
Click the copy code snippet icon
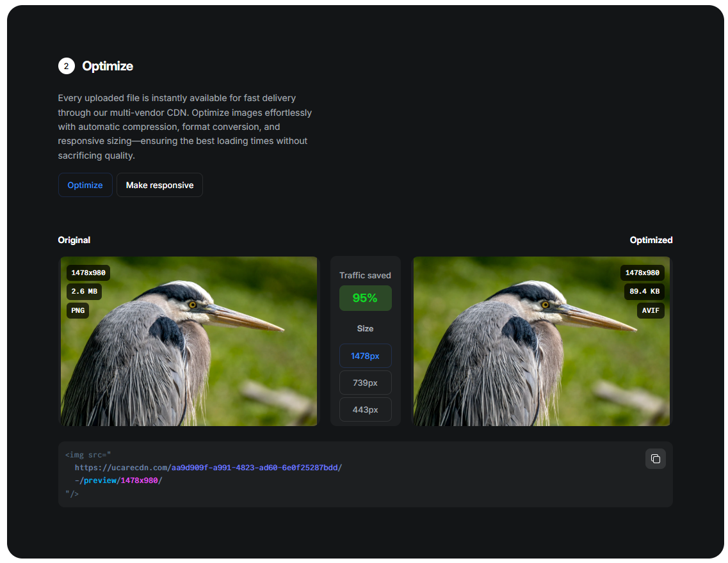(x=655, y=459)
